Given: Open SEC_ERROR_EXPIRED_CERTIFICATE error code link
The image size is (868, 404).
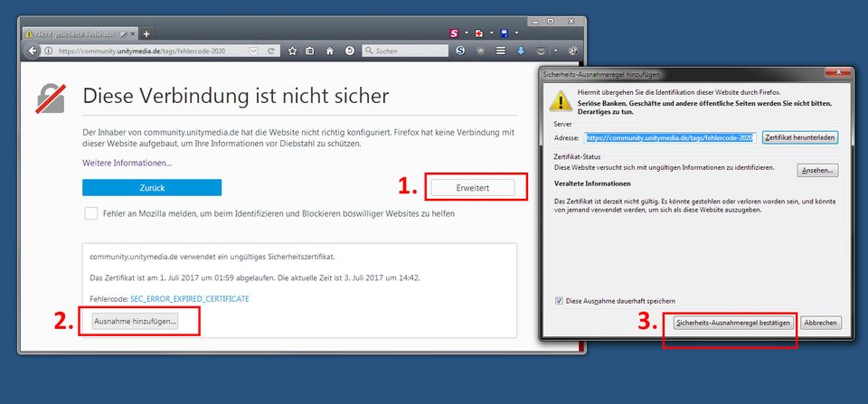Looking at the screenshot, I should tap(190, 299).
